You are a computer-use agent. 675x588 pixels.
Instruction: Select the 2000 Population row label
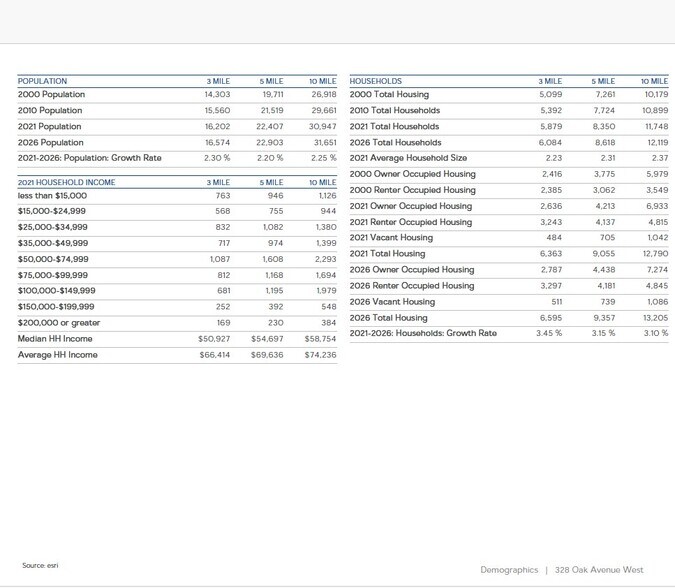(x=51, y=95)
